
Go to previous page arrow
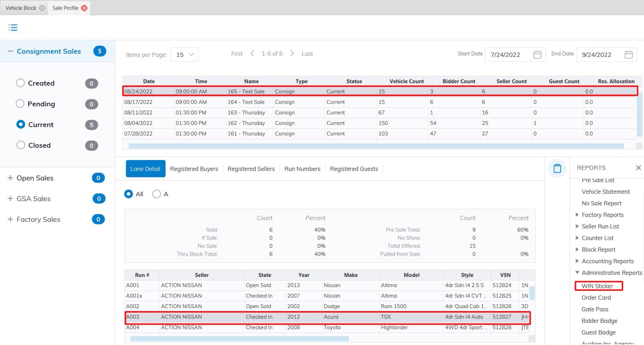[252, 54]
